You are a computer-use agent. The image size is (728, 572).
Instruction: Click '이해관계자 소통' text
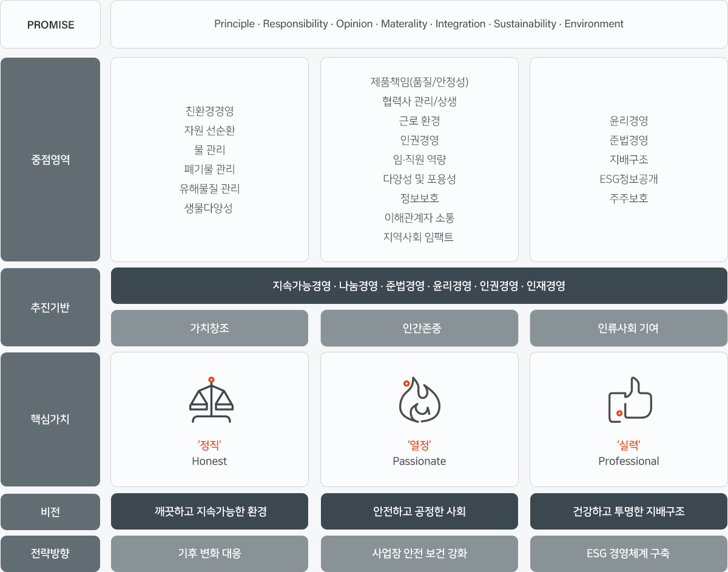click(419, 218)
